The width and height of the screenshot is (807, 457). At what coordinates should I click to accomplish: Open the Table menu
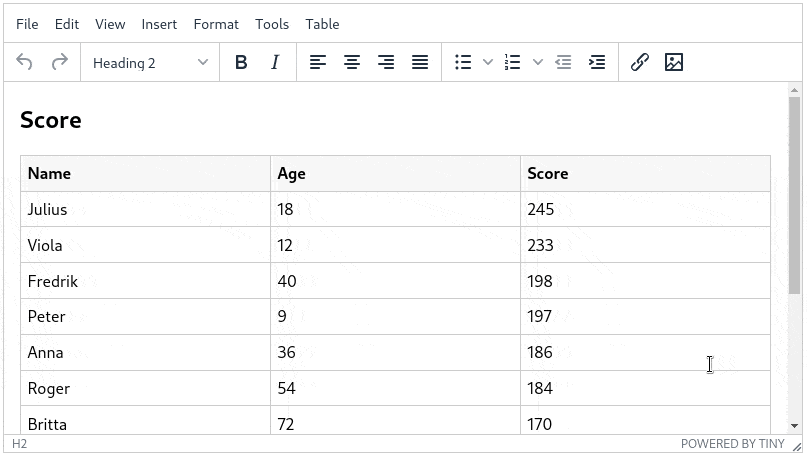click(322, 24)
